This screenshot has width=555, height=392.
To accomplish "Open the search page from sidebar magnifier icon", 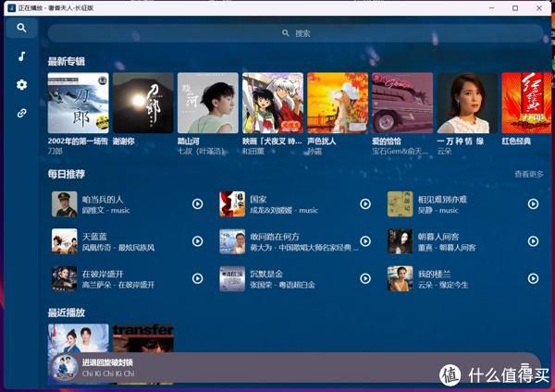I will click(21, 29).
